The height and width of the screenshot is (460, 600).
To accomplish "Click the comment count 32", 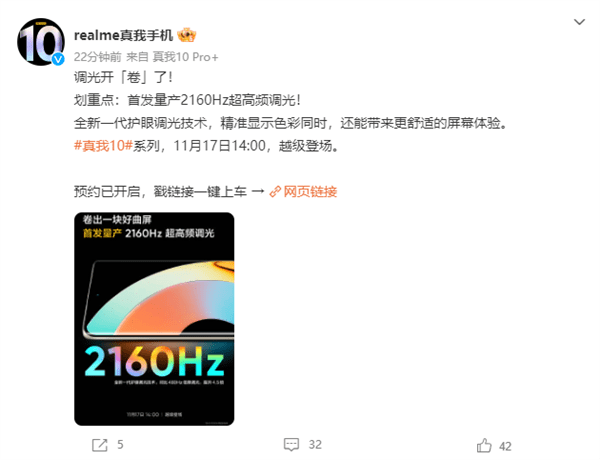I will tap(315, 445).
